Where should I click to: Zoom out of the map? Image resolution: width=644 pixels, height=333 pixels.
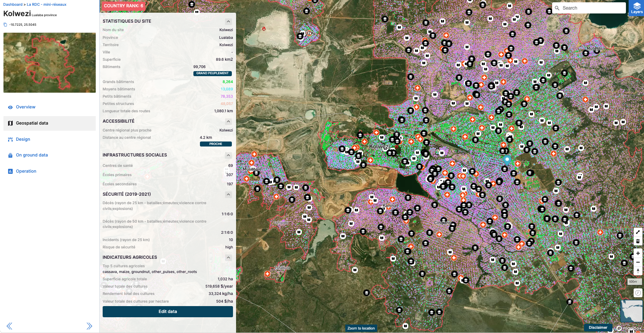click(x=638, y=262)
